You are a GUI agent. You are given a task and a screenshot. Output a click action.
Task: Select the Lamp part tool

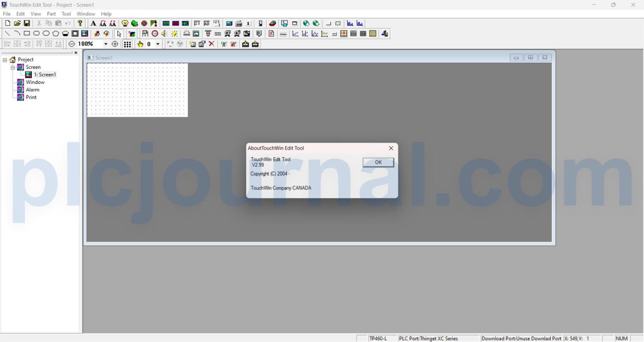point(125,23)
